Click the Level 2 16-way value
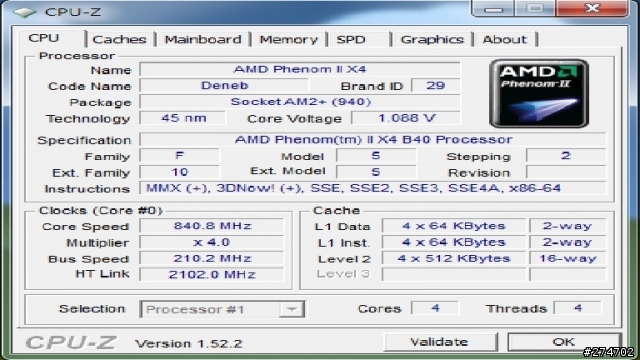 pos(568,258)
